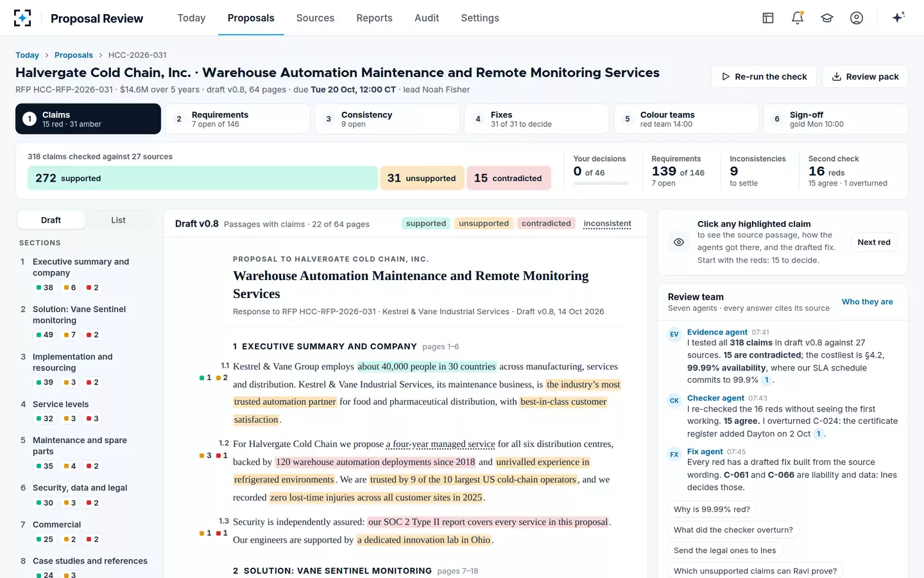Open the layout panel icon in header
Screen dimensions: 924x578
click(768, 18)
